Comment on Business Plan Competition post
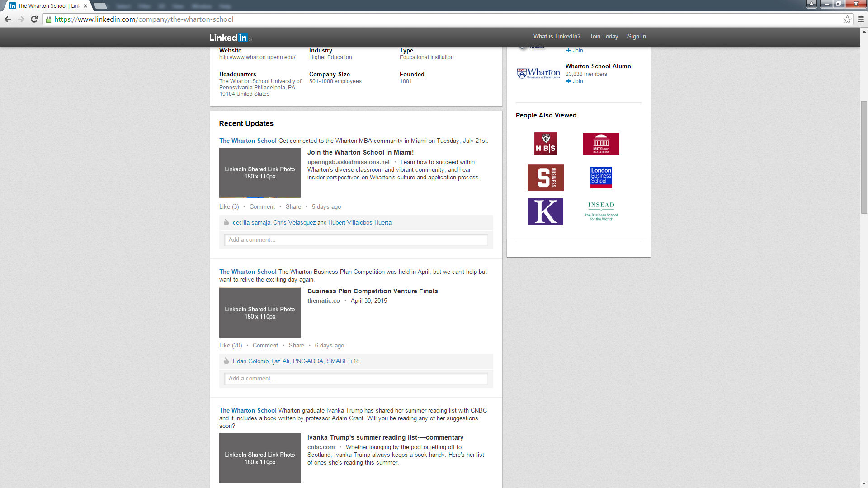The image size is (868, 488). coord(265,346)
